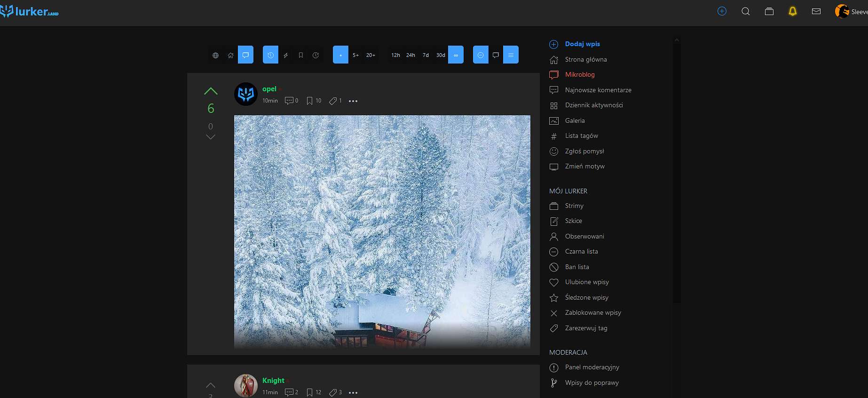Toggle the microblog chat filter in toolbar

point(245,55)
